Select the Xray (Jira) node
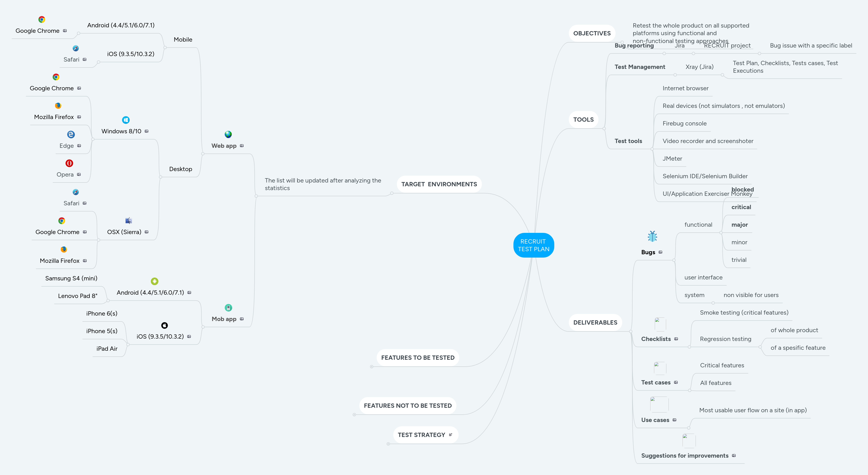This screenshot has height=475, width=868. pyautogui.click(x=700, y=67)
